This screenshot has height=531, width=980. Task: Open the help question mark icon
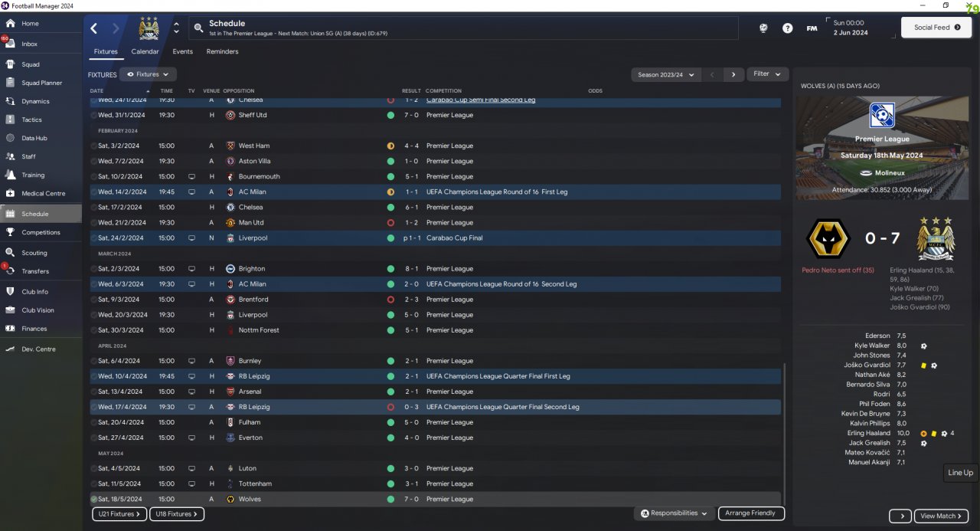coord(788,28)
